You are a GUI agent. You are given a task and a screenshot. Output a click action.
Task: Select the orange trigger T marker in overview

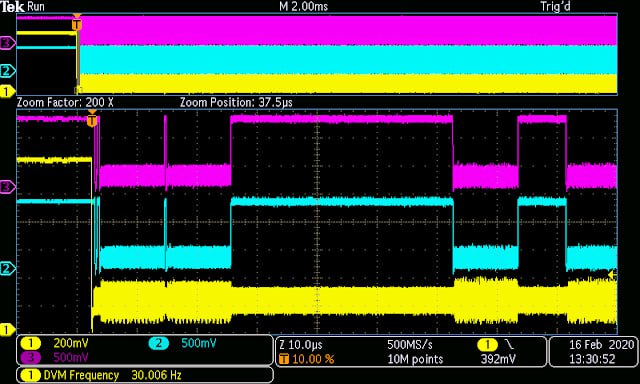(x=76, y=24)
